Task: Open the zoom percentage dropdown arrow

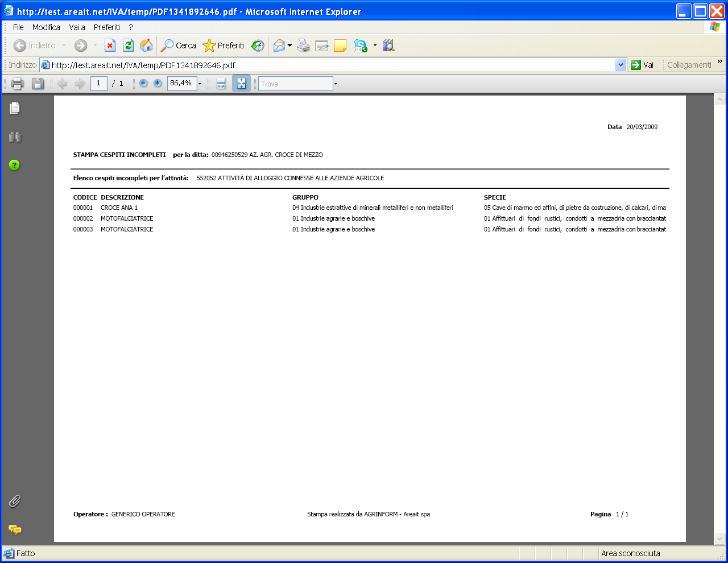Action: pos(200,84)
